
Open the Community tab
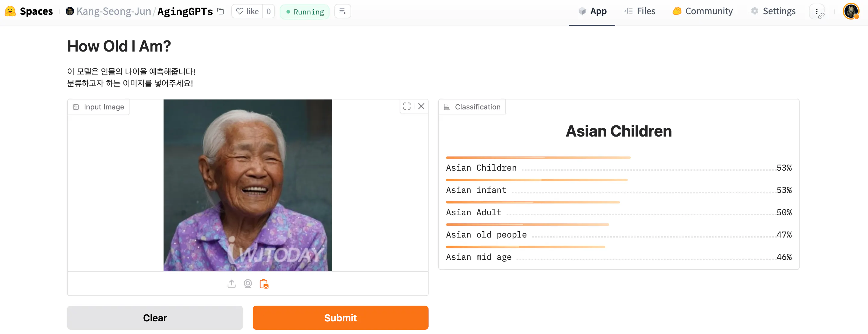point(703,11)
